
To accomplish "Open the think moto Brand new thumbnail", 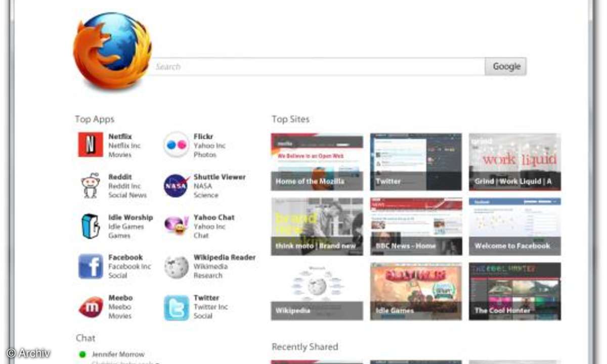I will 317,226.
